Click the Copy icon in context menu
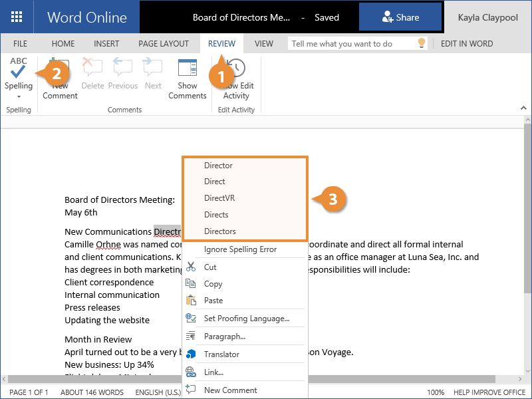This screenshot has height=399, width=532. pyautogui.click(x=192, y=283)
